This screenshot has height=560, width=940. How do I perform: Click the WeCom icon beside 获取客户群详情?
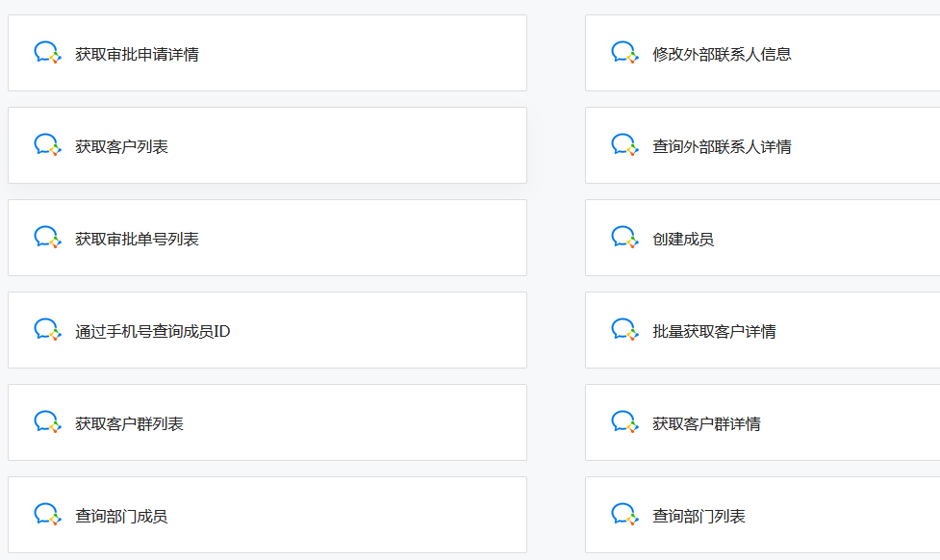(x=624, y=422)
